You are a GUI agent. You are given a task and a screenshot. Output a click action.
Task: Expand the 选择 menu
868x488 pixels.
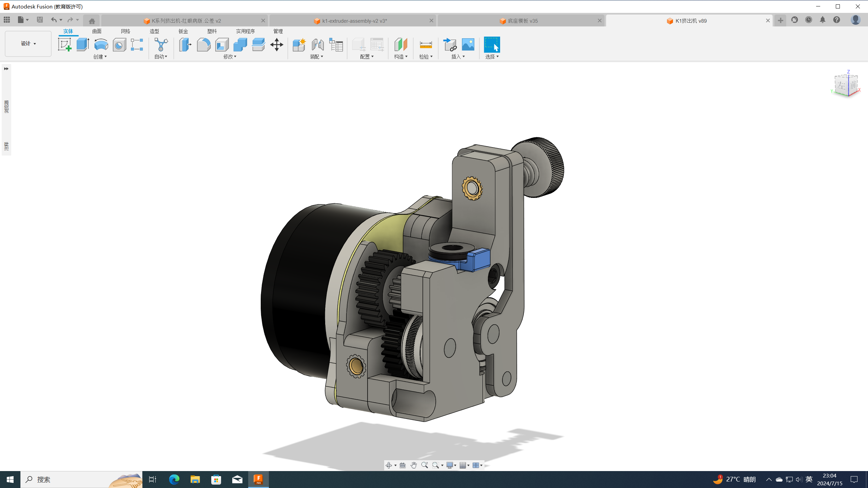pyautogui.click(x=492, y=57)
